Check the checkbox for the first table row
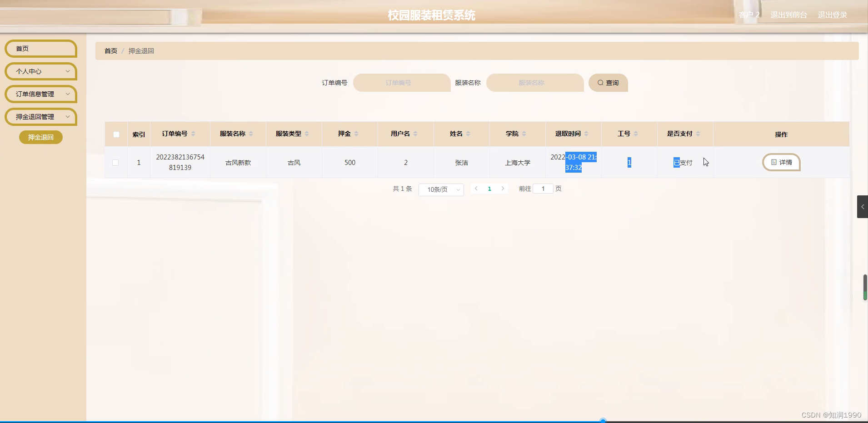The image size is (868, 423). pos(116,162)
